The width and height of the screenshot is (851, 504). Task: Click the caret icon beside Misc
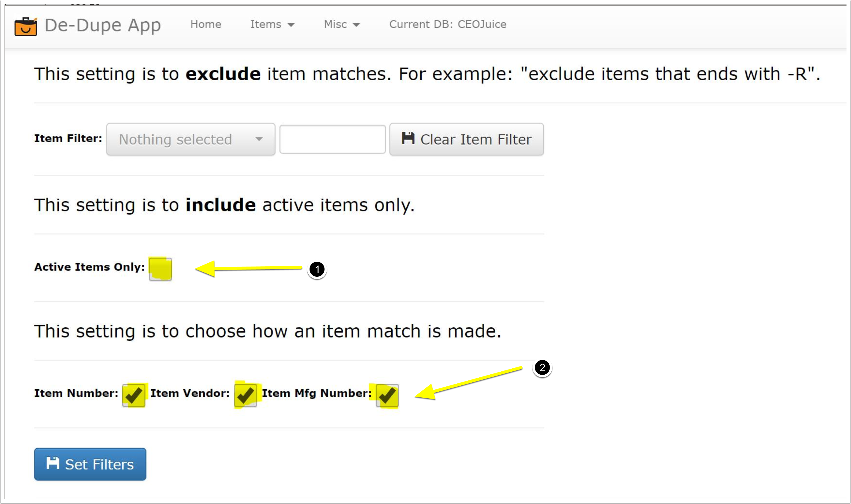coord(356,25)
